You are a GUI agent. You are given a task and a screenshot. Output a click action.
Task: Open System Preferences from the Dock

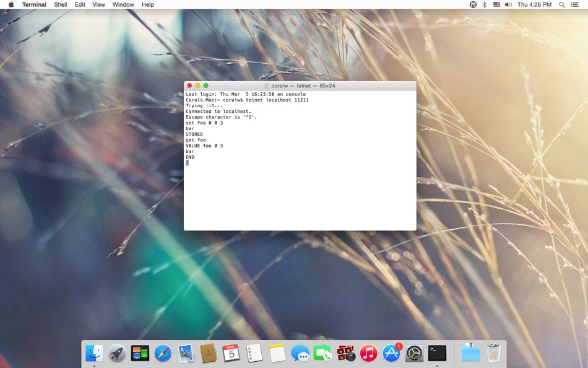point(413,353)
